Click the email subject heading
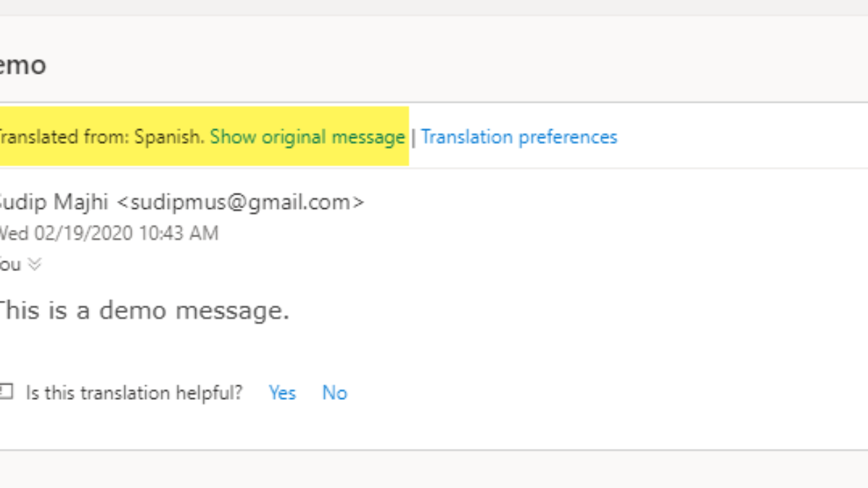 tap(22, 65)
